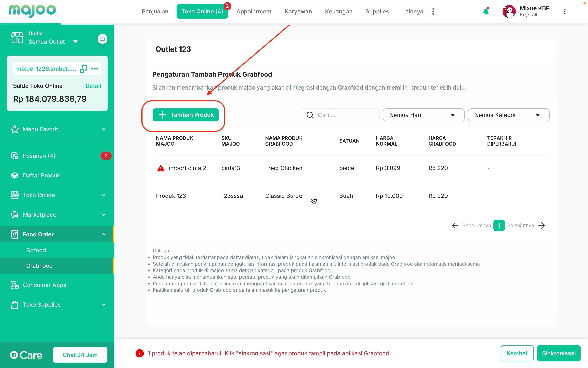The width and height of the screenshot is (588, 368).
Task: Click the Sebelumnya pagination text
Action: point(476,225)
